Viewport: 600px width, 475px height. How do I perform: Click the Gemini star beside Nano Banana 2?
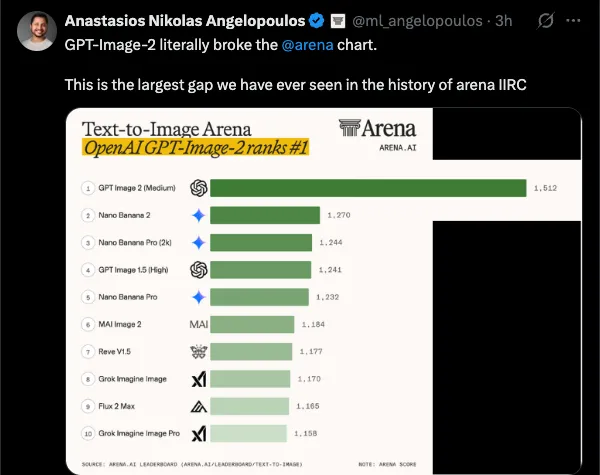click(x=198, y=215)
